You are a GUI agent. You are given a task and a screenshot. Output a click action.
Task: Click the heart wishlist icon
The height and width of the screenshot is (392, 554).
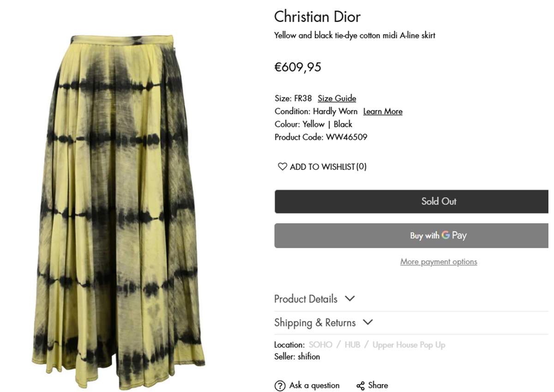[282, 167]
